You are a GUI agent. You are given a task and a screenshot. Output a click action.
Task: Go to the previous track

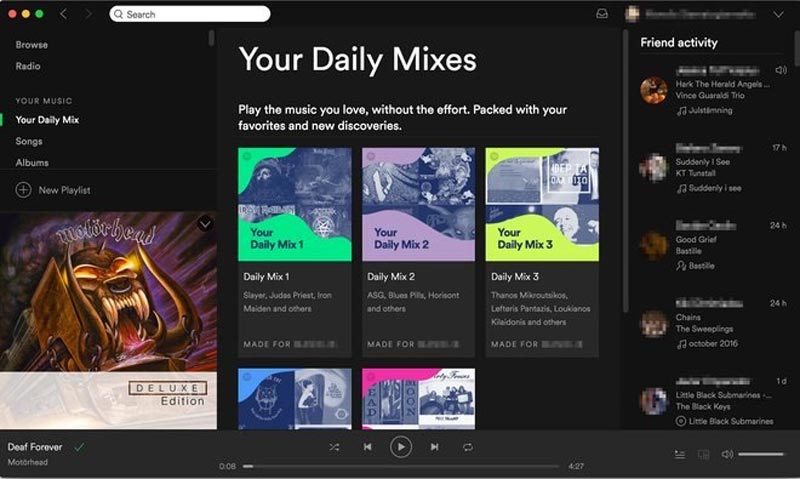(368, 447)
